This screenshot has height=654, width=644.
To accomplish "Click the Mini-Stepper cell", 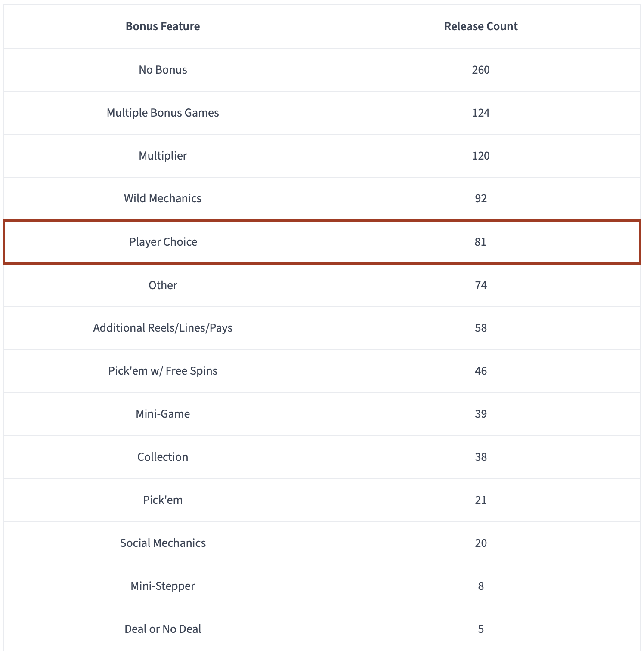I will coord(163,586).
